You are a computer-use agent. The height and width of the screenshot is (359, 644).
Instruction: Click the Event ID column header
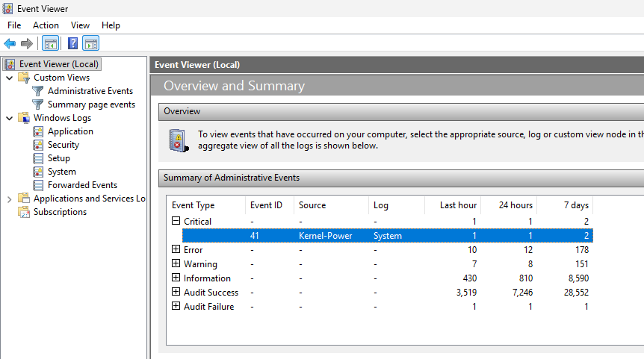[267, 205]
